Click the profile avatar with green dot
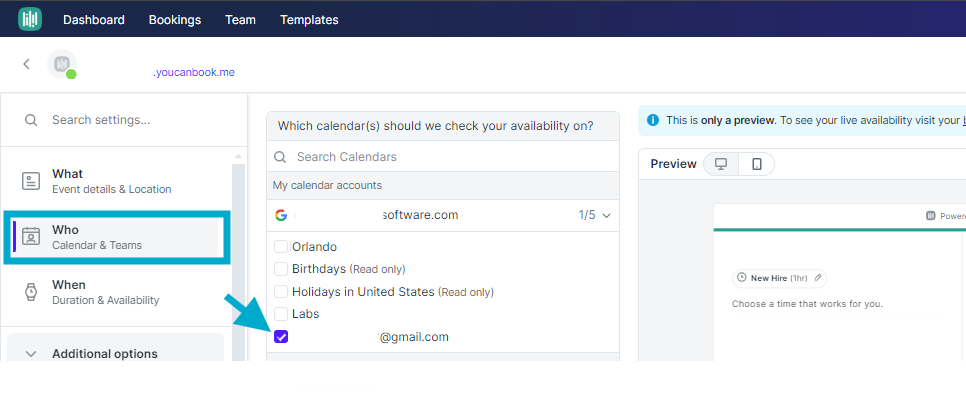The width and height of the screenshot is (966, 406). pos(62,64)
